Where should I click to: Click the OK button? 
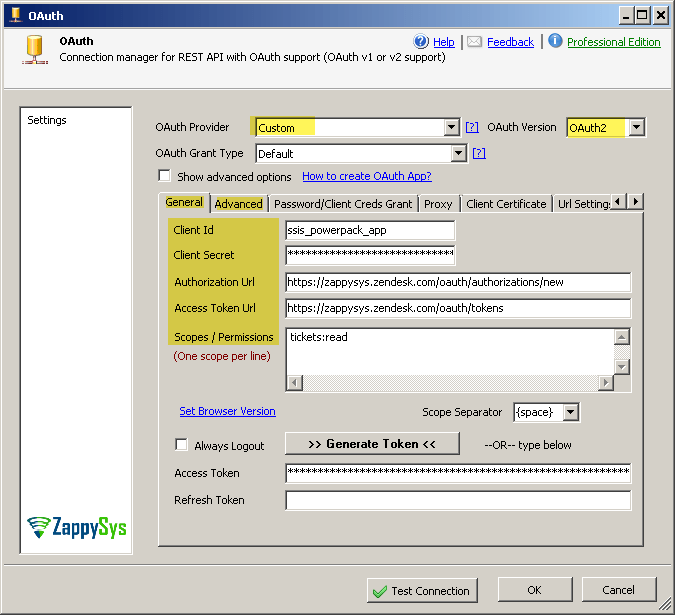point(535,590)
